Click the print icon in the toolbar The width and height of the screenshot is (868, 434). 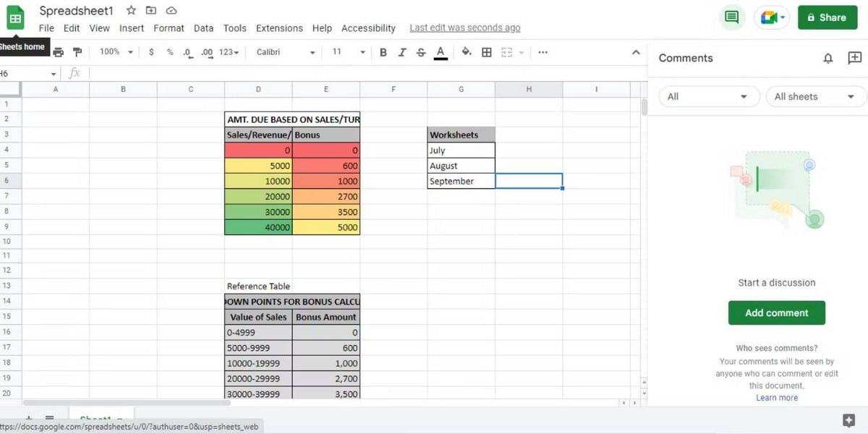(59, 52)
